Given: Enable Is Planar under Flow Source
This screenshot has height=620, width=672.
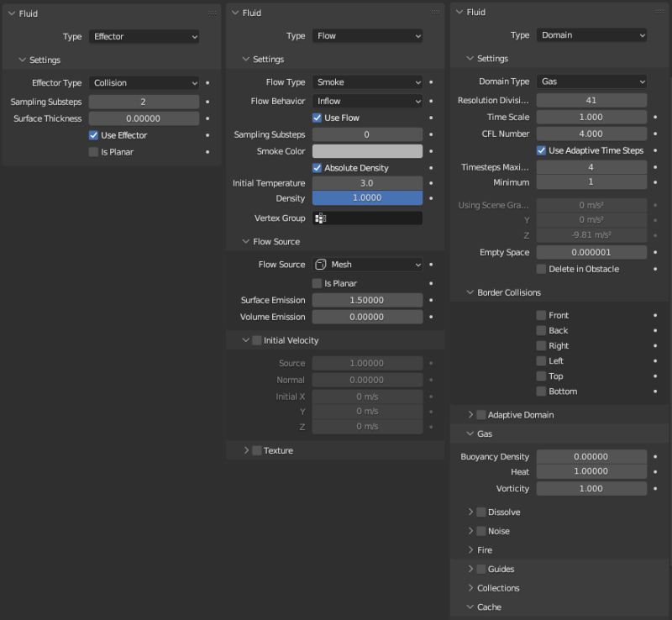Looking at the screenshot, I should [318, 283].
